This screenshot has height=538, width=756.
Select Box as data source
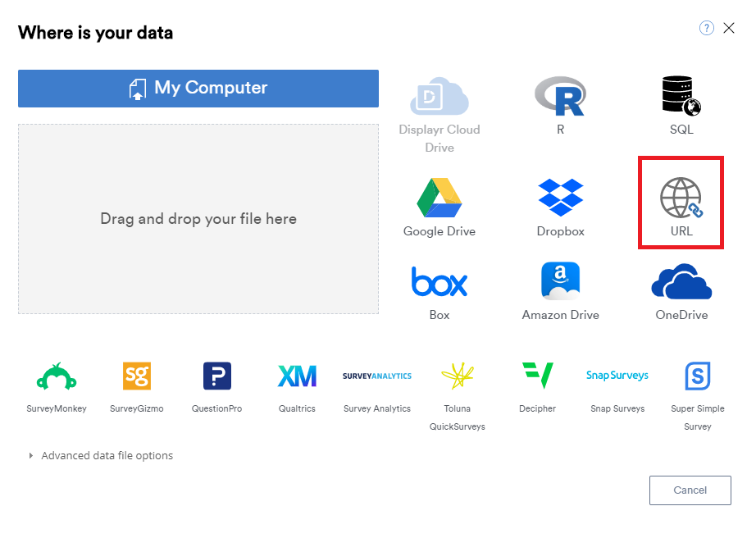pos(439,281)
